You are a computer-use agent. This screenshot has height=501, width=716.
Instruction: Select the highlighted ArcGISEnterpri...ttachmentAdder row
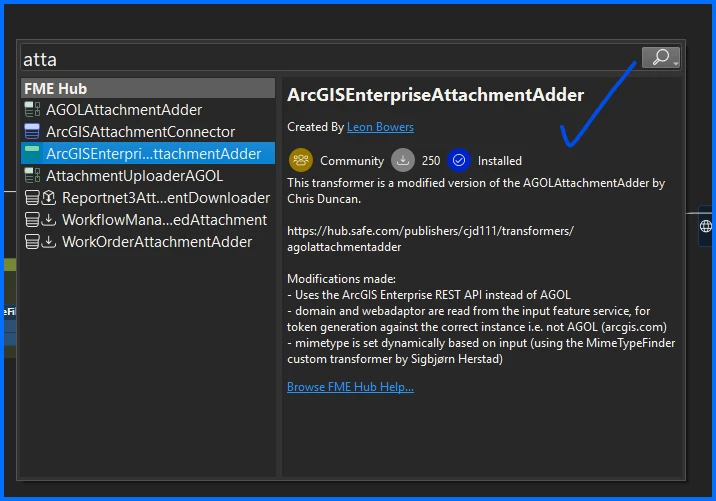148,153
